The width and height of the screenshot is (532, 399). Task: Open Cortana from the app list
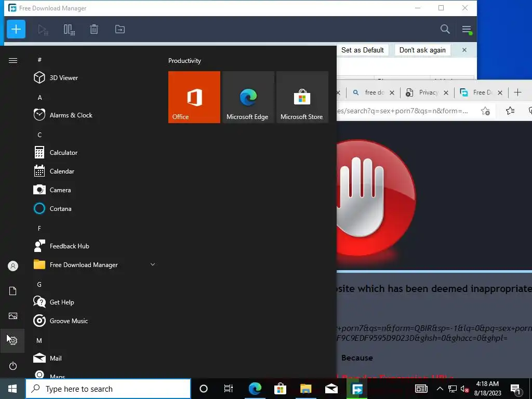[x=95, y=209]
